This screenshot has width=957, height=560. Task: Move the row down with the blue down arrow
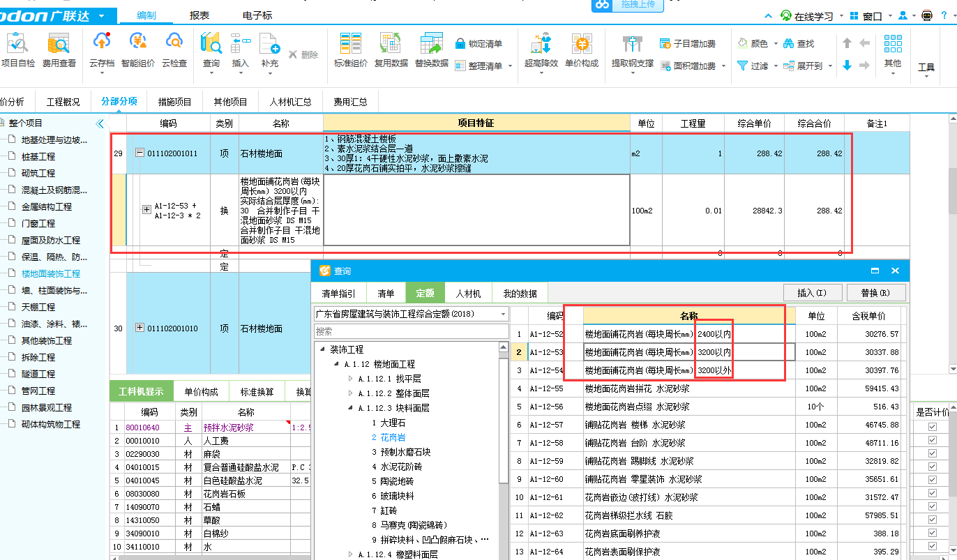pos(847,66)
